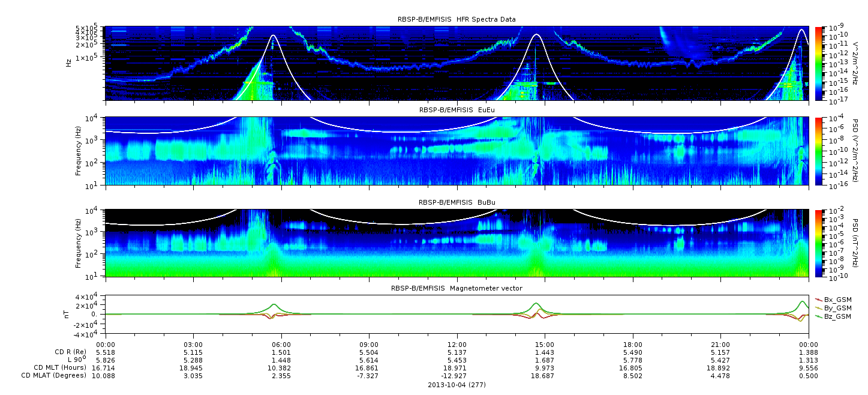868x395 pixels.
Task: Click the 15:00 time axis label
Action: coord(545,344)
